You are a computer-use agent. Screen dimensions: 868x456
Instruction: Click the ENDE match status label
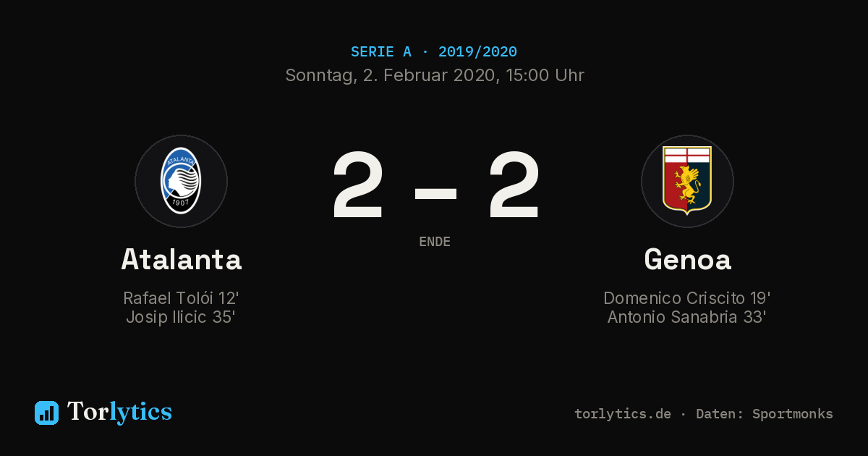click(435, 242)
